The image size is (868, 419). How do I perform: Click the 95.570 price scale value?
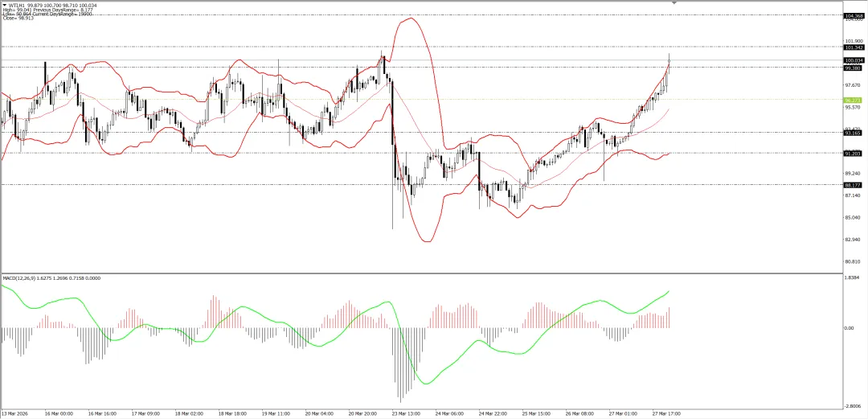pyautogui.click(x=854, y=107)
